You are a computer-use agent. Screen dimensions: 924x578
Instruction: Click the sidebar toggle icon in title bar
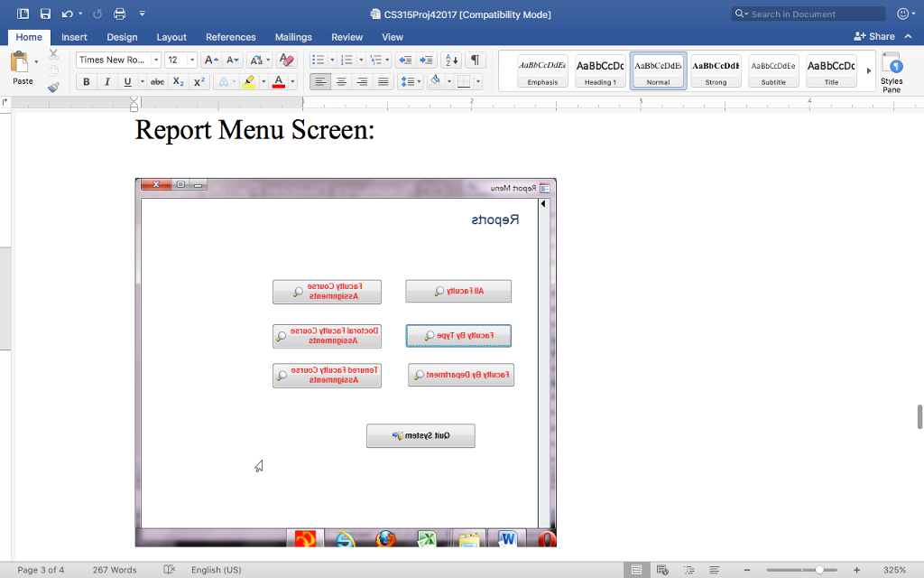pyautogui.click(x=23, y=14)
